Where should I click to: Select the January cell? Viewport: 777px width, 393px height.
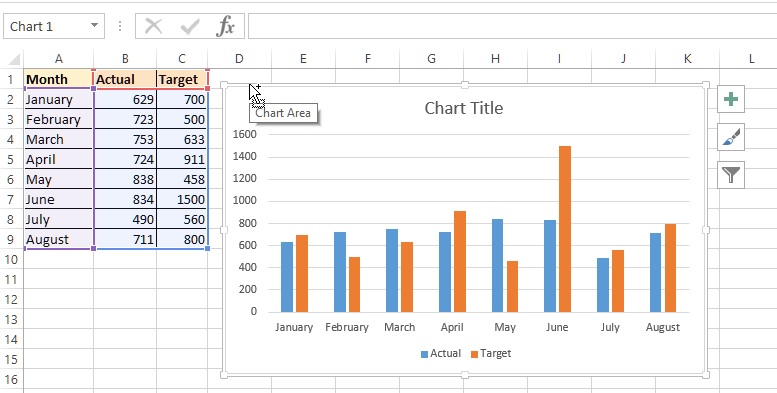click(58, 99)
